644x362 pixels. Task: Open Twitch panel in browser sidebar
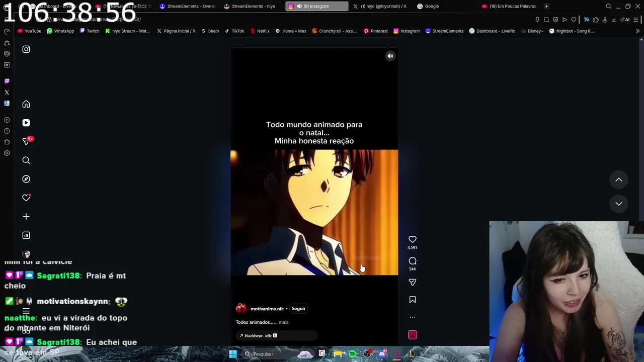[7, 81]
